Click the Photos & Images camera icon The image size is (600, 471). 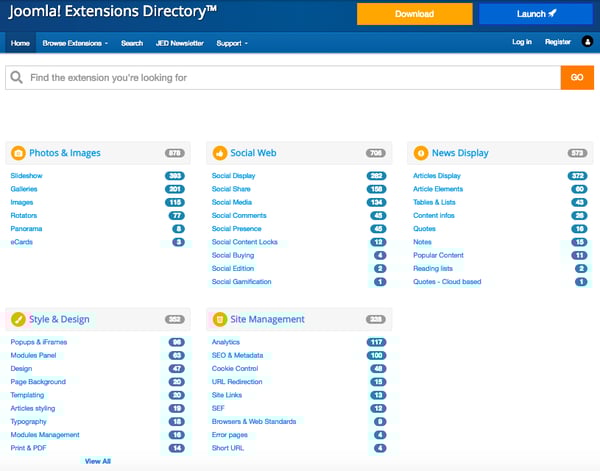18,153
